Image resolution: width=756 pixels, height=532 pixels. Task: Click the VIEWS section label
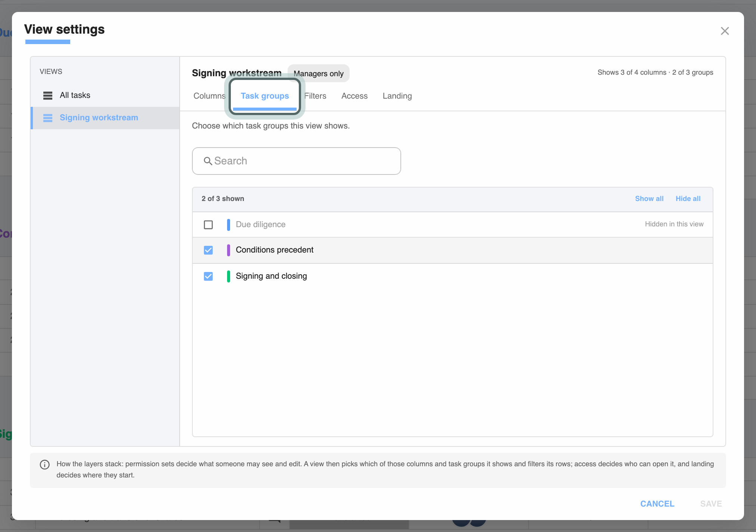pyautogui.click(x=51, y=71)
